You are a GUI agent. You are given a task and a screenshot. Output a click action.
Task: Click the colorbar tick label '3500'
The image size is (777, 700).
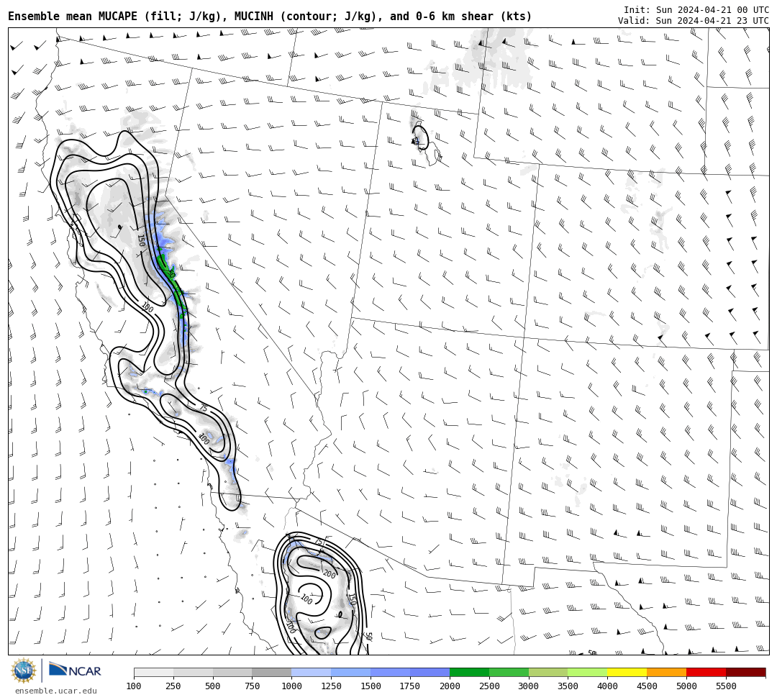click(x=568, y=686)
